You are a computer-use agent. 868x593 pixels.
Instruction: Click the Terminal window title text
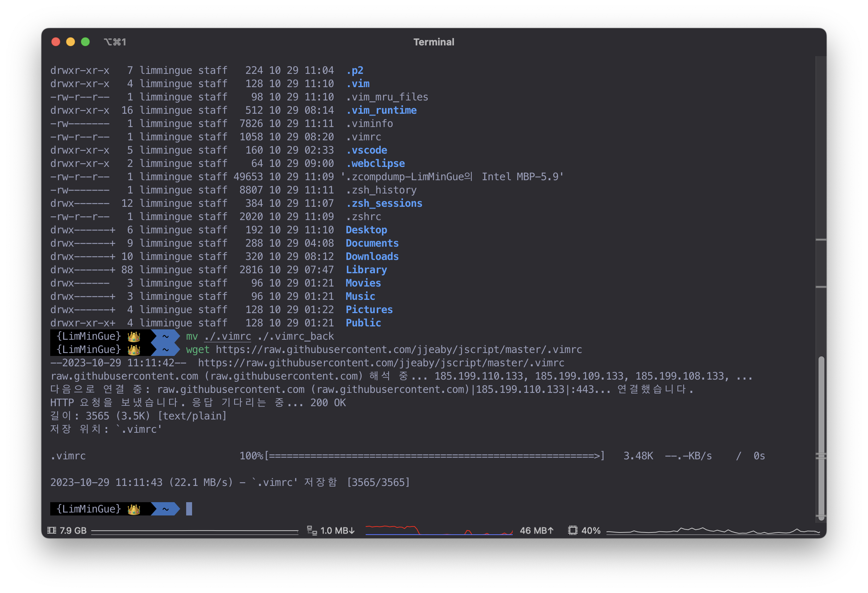pyautogui.click(x=434, y=42)
